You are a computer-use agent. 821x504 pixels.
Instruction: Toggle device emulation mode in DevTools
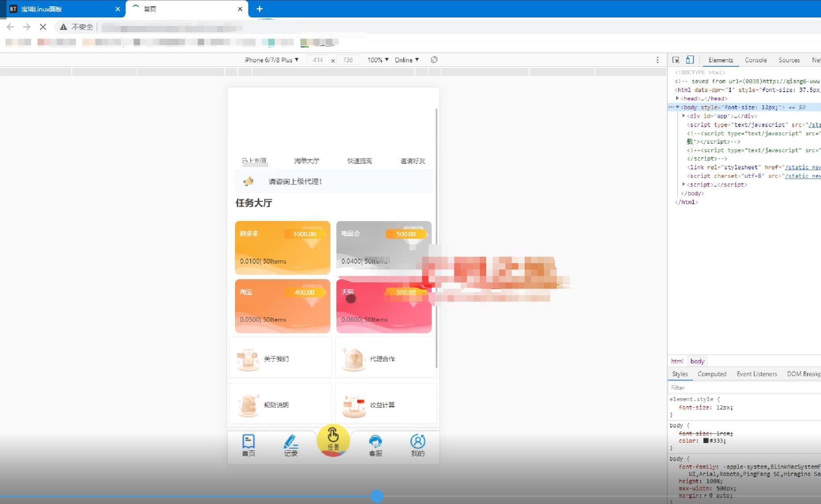click(689, 60)
